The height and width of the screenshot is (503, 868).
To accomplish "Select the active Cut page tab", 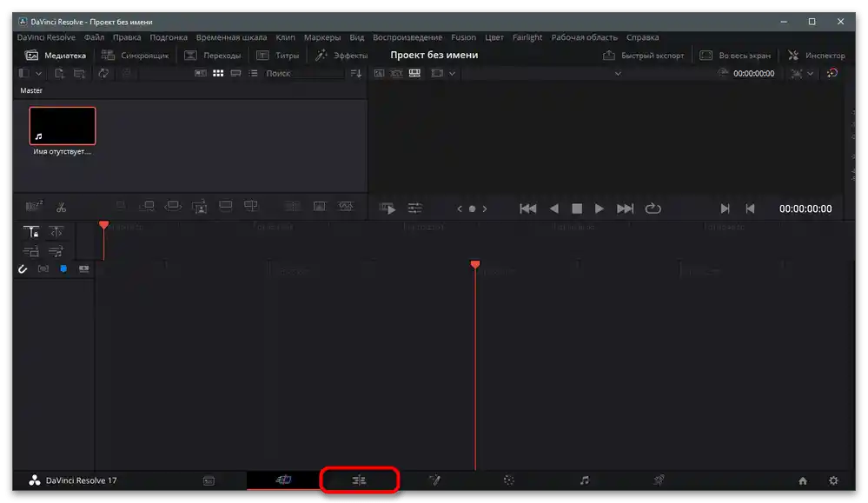I will (x=283, y=480).
